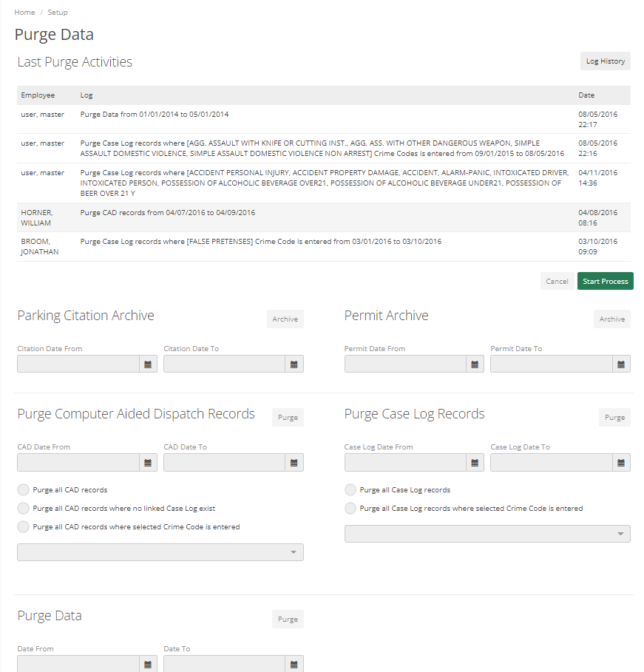Viewport: 644px width, 672px height.
Task: Select log entry about ACCIDENT PERSONAL INJURY
Action: 324,183
